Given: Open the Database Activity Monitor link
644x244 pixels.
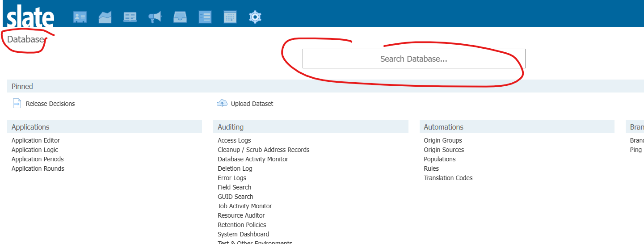Looking at the screenshot, I should (253, 159).
